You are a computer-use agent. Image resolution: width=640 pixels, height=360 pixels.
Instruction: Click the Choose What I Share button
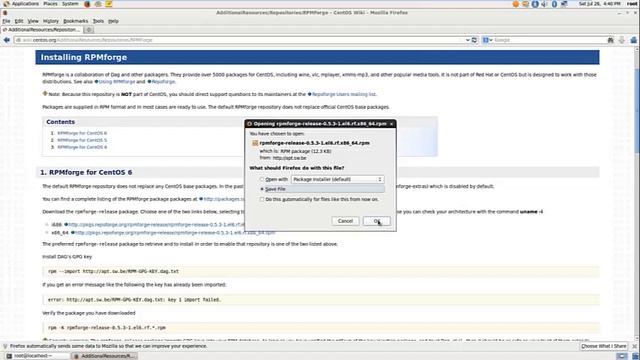click(x=604, y=346)
